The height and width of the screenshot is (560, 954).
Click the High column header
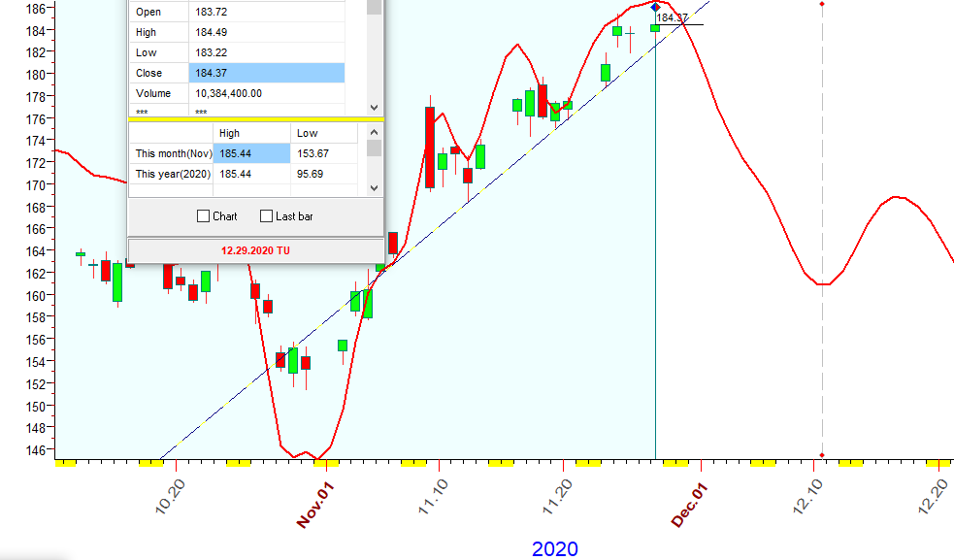click(x=230, y=133)
